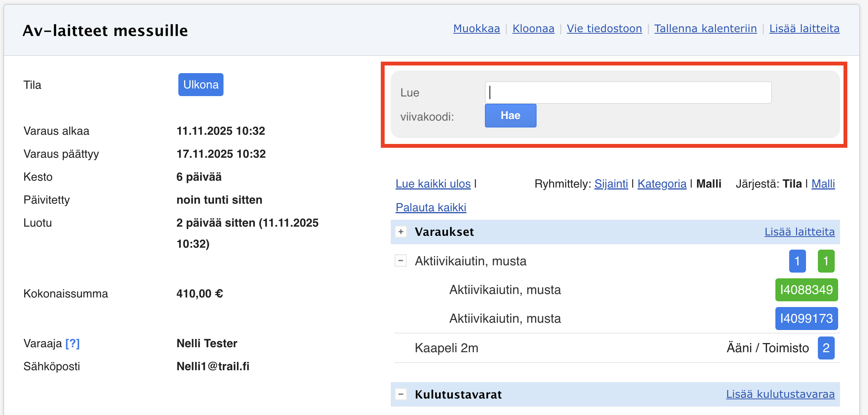
Task: Open Muokkaa to edit the reservation
Action: pyautogui.click(x=476, y=29)
